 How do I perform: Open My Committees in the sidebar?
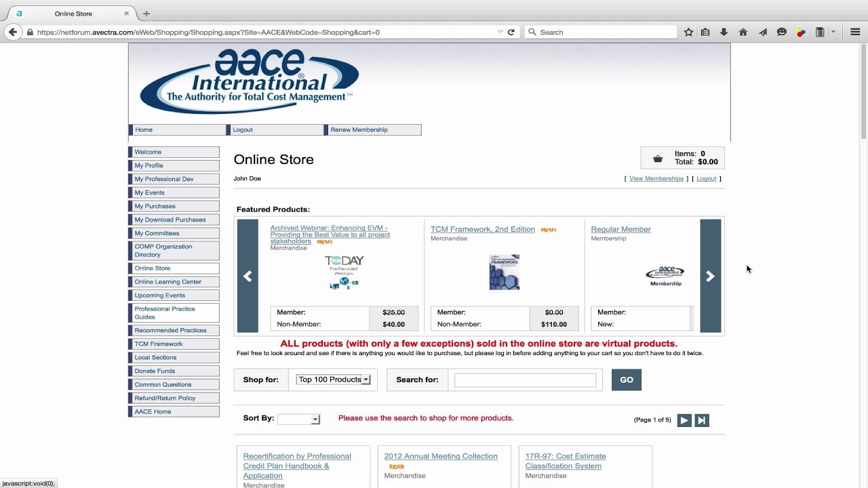(x=174, y=233)
